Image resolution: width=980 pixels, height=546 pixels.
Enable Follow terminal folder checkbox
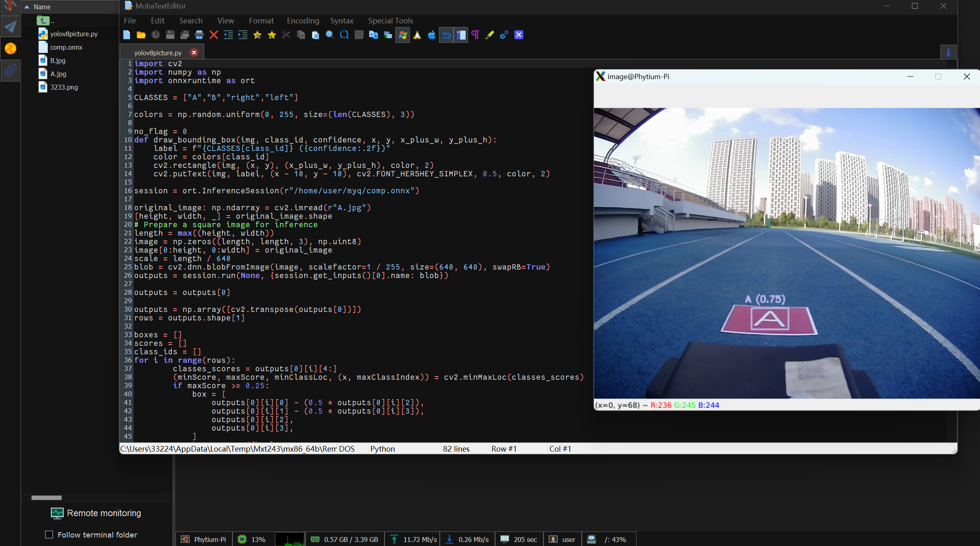click(x=49, y=534)
